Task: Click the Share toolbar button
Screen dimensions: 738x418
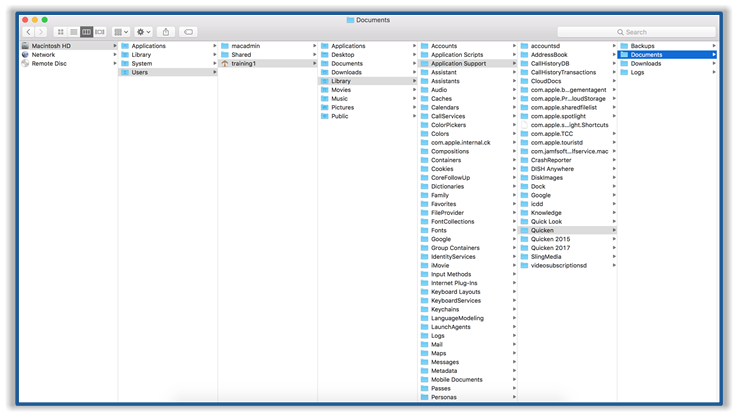Action: click(x=166, y=32)
